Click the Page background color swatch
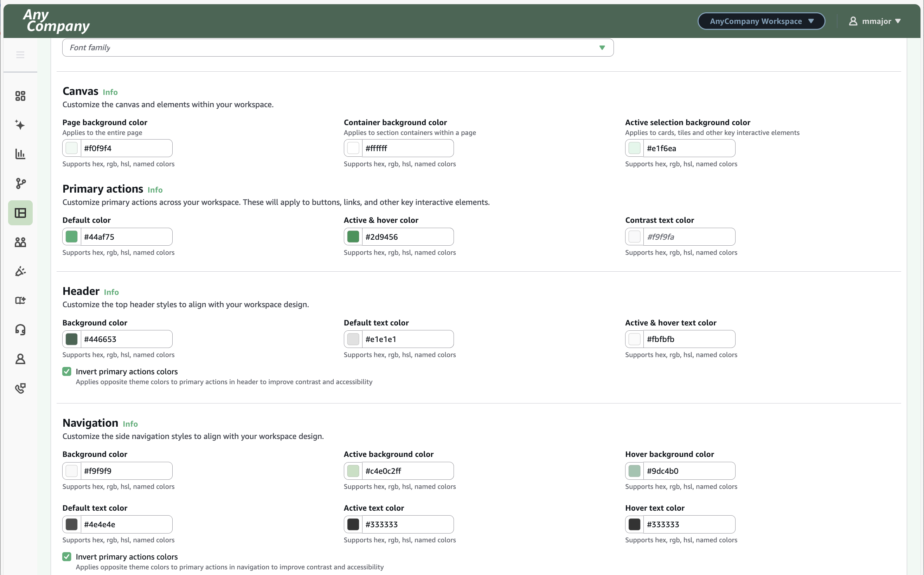The width and height of the screenshot is (924, 575). (71, 148)
